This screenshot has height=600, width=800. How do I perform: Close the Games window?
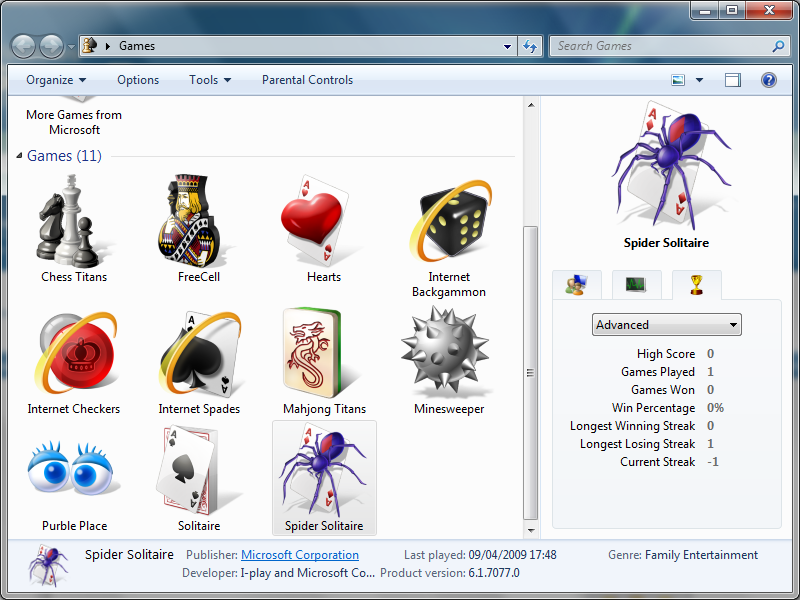pyautogui.click(x=769, y=10)
